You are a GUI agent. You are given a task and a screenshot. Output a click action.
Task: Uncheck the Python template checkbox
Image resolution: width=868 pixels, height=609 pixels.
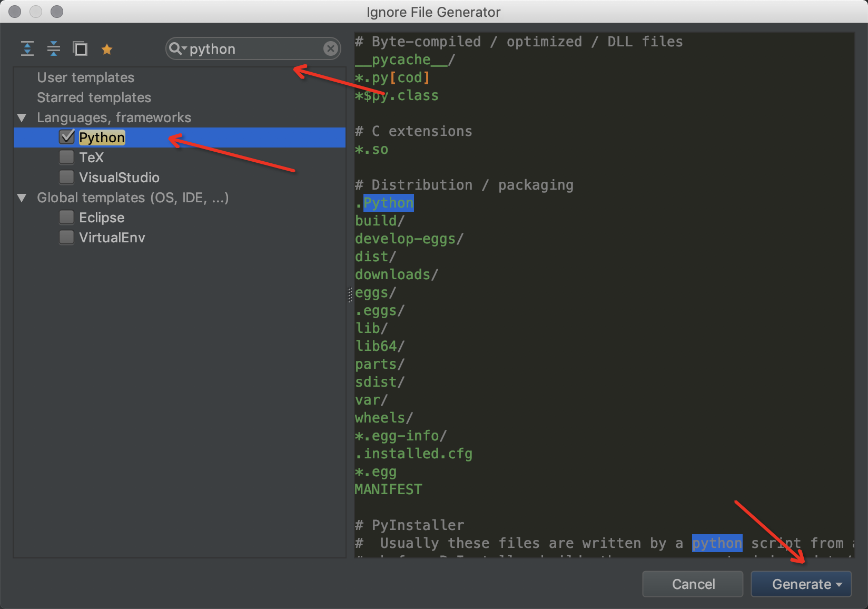coord(67,137)
